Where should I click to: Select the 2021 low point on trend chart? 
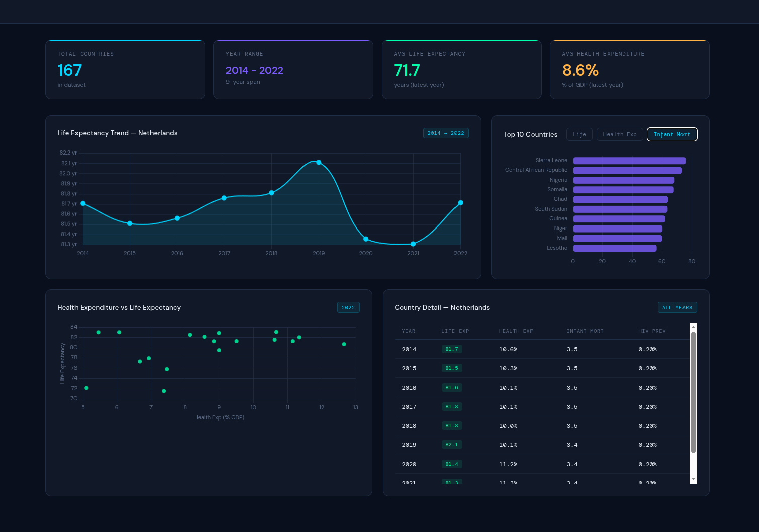click(x=413, y=244)
